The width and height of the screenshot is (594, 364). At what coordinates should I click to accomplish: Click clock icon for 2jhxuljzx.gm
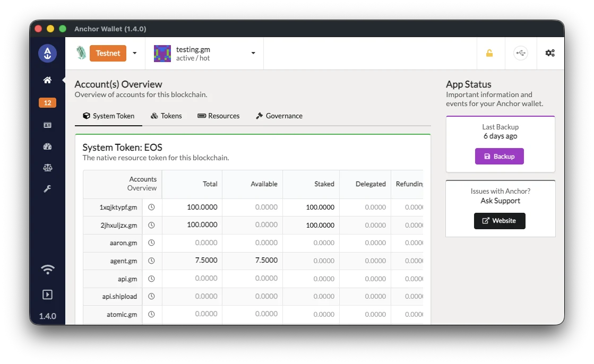[x=151, y=225]
